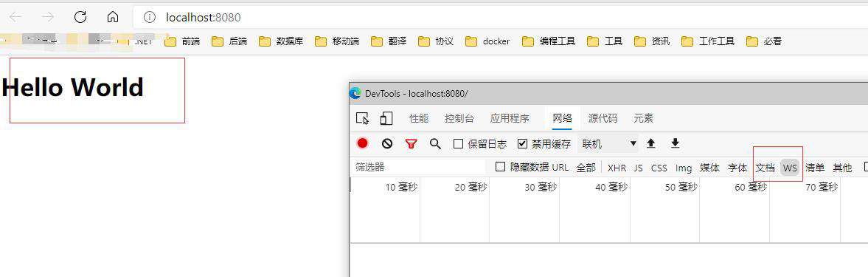Open the docker bookmarks folder
Viewport: 868px width, 277px height.
pos(487,41)
